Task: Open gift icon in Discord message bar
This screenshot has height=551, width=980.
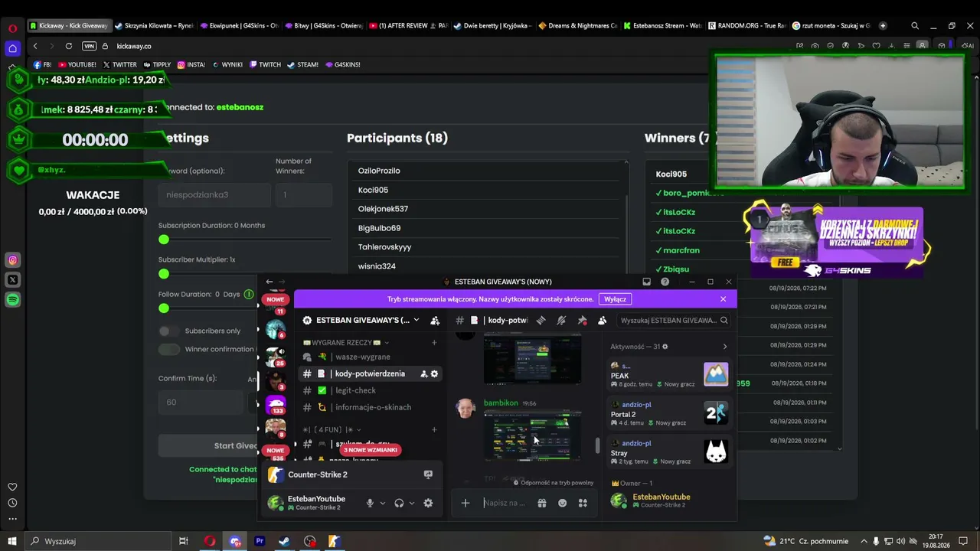Action: [541, 503]
